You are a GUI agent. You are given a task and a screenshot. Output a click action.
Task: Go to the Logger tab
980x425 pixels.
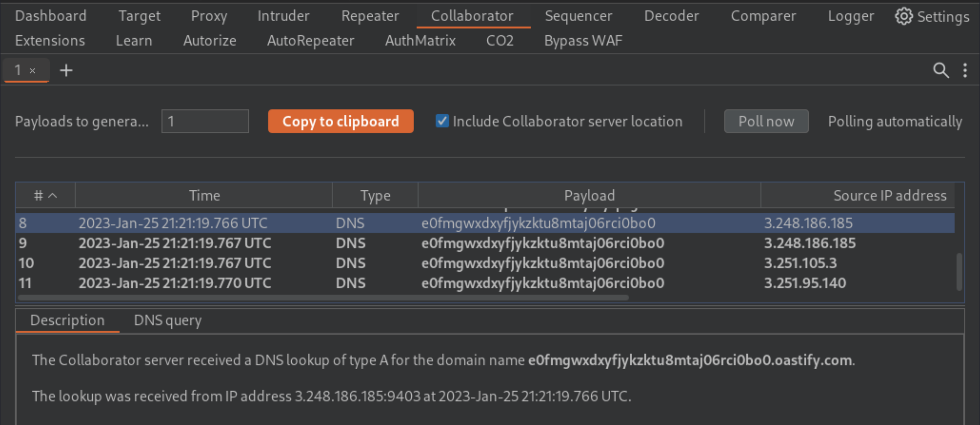(851, 16)
